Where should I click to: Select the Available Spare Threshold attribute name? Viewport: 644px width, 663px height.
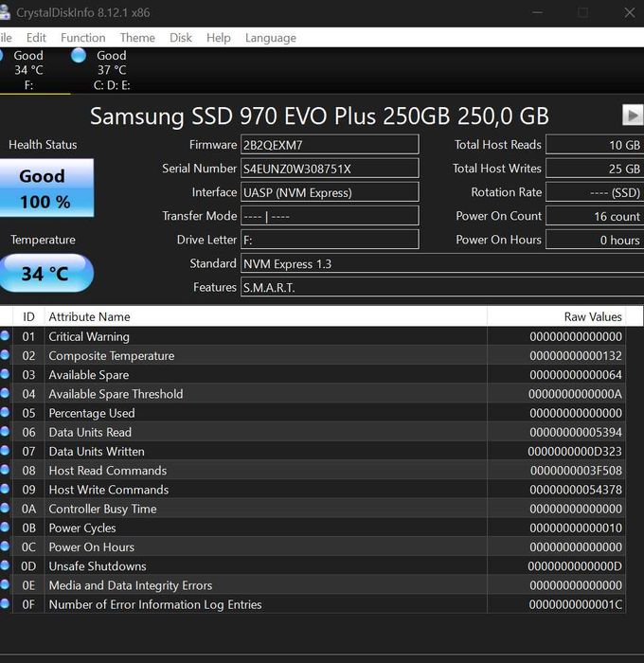point(116,394)
